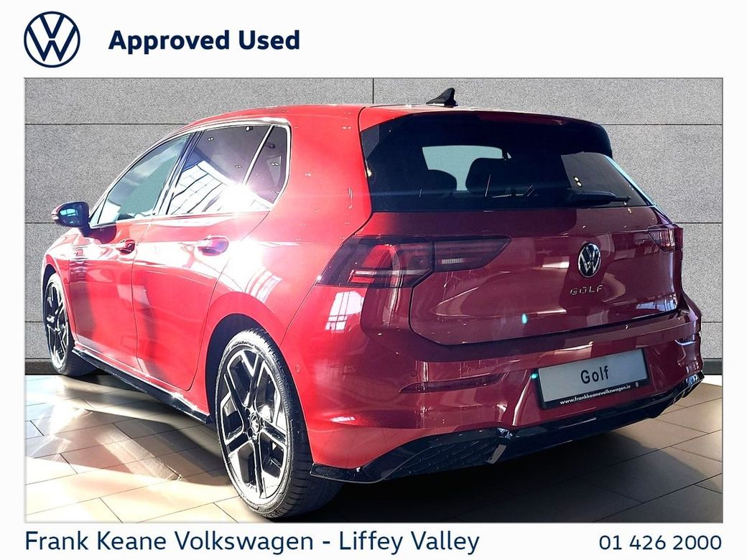Click the driver side door mirror
This screenshot has height=560, width=747.
point(71,215)
